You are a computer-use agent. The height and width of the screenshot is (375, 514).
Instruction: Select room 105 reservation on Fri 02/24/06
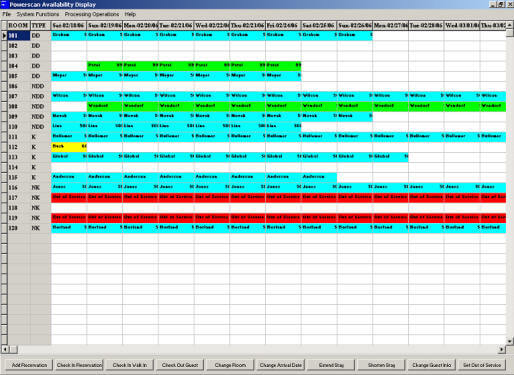click(283, 76)
